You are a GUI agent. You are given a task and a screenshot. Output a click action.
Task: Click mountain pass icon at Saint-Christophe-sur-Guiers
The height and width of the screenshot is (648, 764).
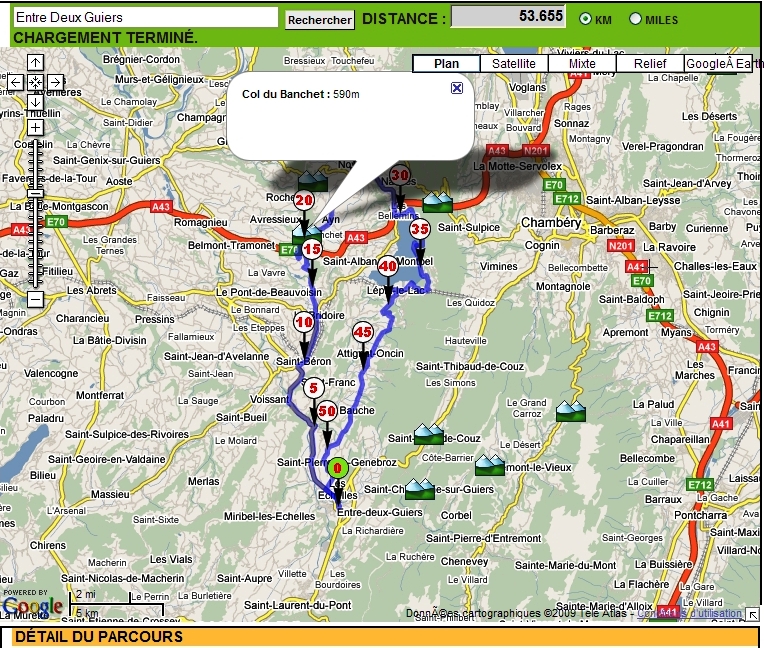click(420, 489)
